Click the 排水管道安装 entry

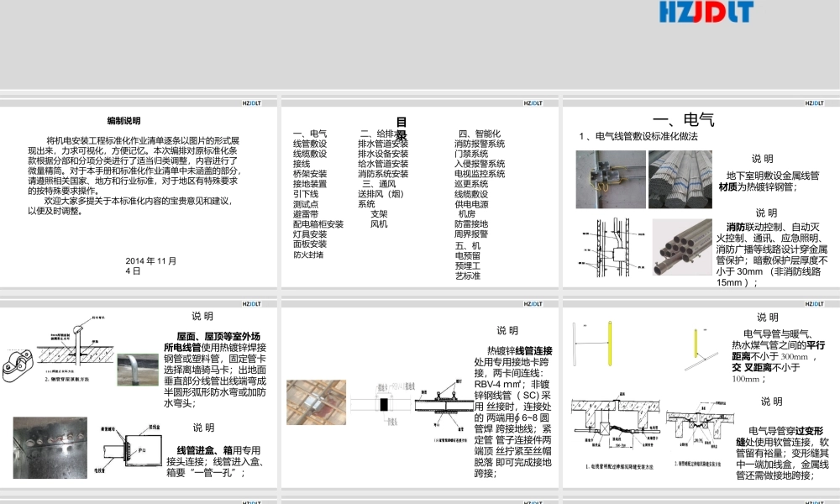point(383,144)
